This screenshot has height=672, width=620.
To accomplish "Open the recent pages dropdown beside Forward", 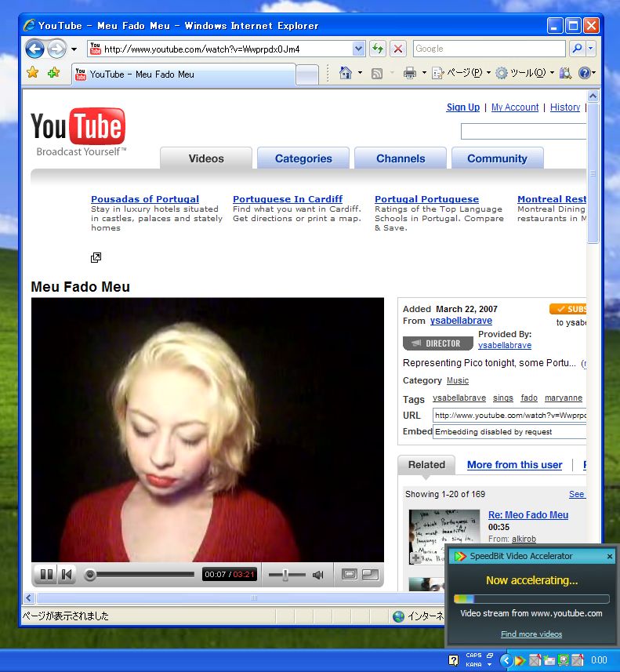I will click(74, 49).
